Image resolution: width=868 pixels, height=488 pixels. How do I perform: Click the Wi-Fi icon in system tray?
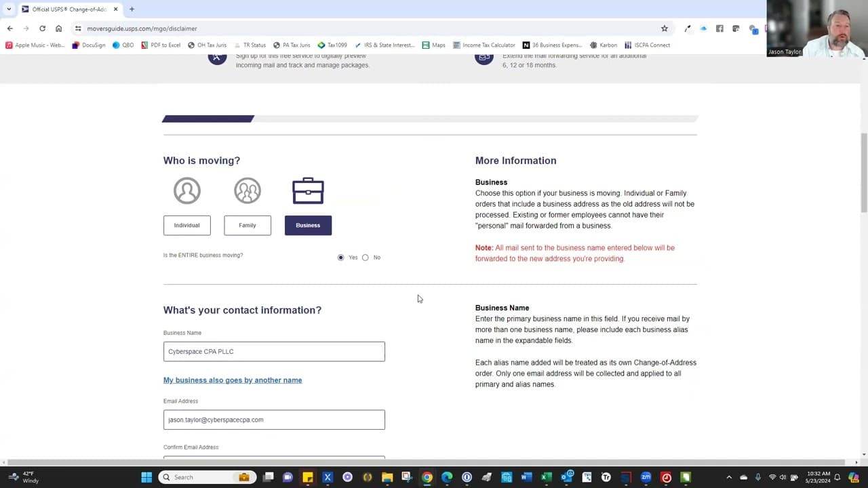(772, 477)
